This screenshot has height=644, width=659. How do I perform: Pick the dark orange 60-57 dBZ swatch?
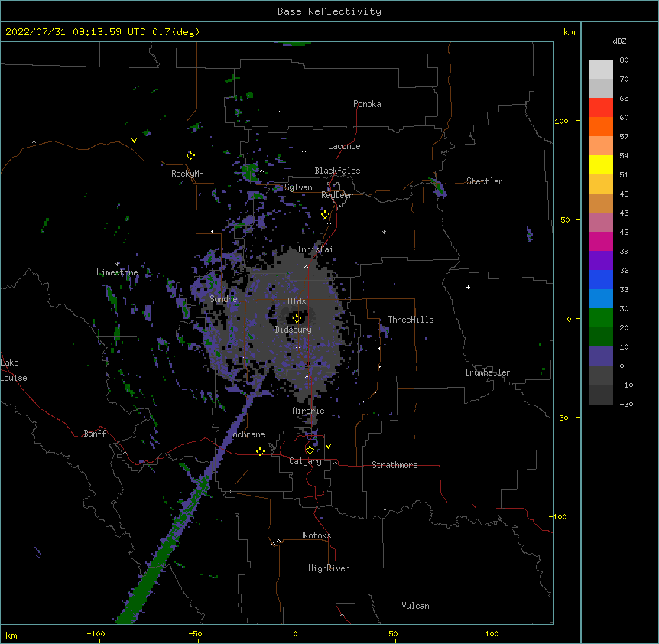(601, 126)
